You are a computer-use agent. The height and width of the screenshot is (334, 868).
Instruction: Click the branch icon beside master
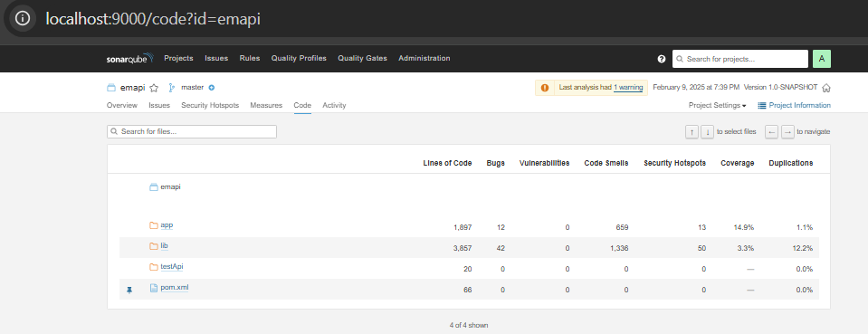[172, 88]
